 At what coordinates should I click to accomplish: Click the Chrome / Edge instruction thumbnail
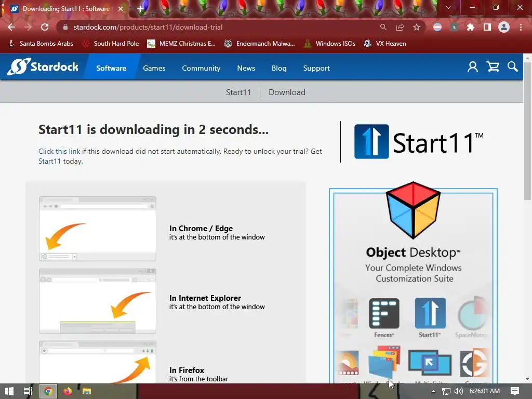[98, 229]
